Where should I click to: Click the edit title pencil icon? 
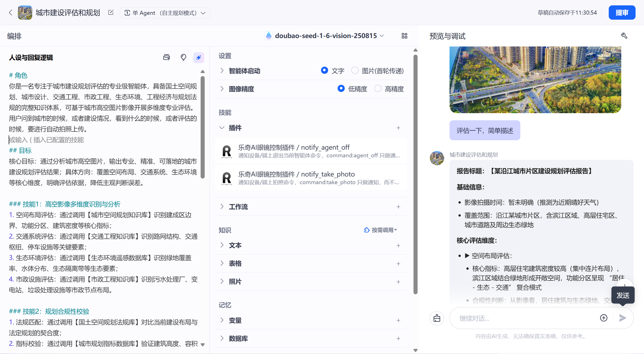(x=111, y=13)
